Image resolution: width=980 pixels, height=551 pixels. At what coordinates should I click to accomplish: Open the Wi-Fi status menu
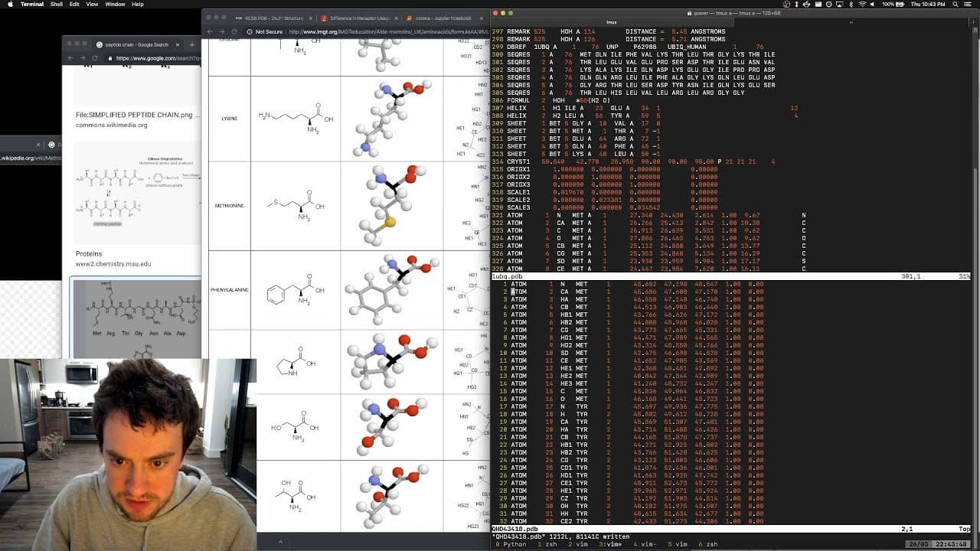click(x=861, y=4)
